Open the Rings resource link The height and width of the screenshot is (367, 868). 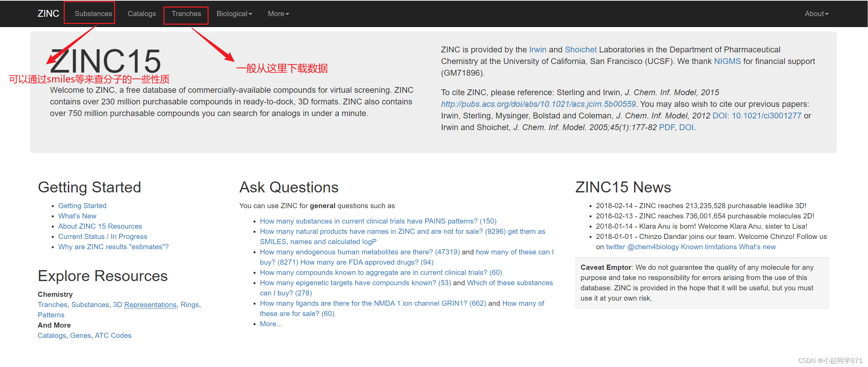click(x=190, y=305)
